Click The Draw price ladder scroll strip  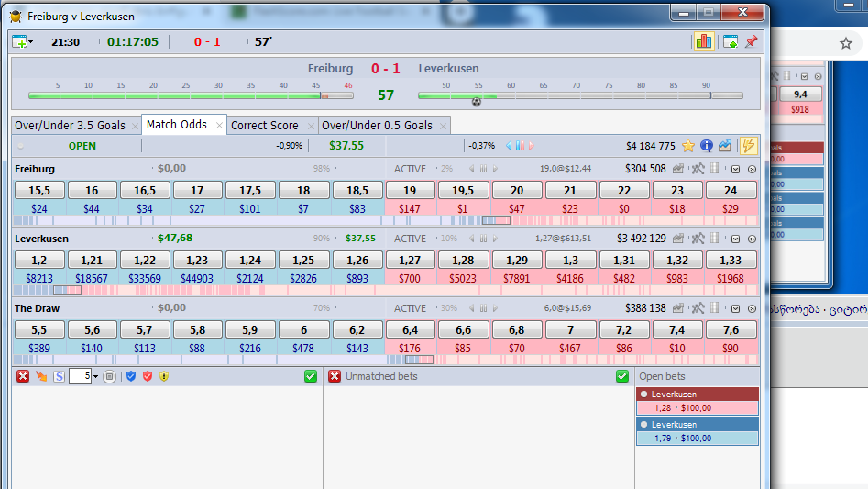[x=385, y=360]
